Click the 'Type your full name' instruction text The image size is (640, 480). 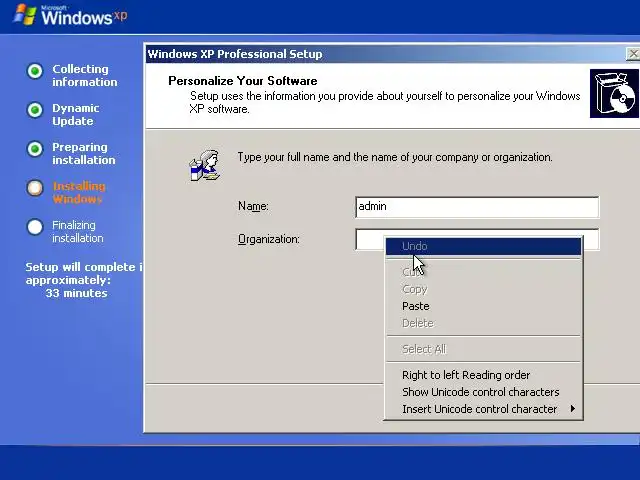click(x=395, y=157)
